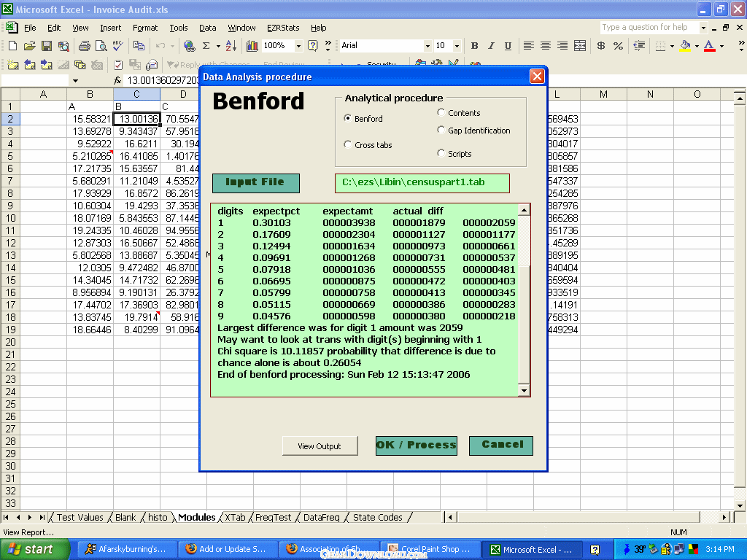Click the Type a question for help box
The width and height of the screenshot is (747, 560).
[649, 28]
